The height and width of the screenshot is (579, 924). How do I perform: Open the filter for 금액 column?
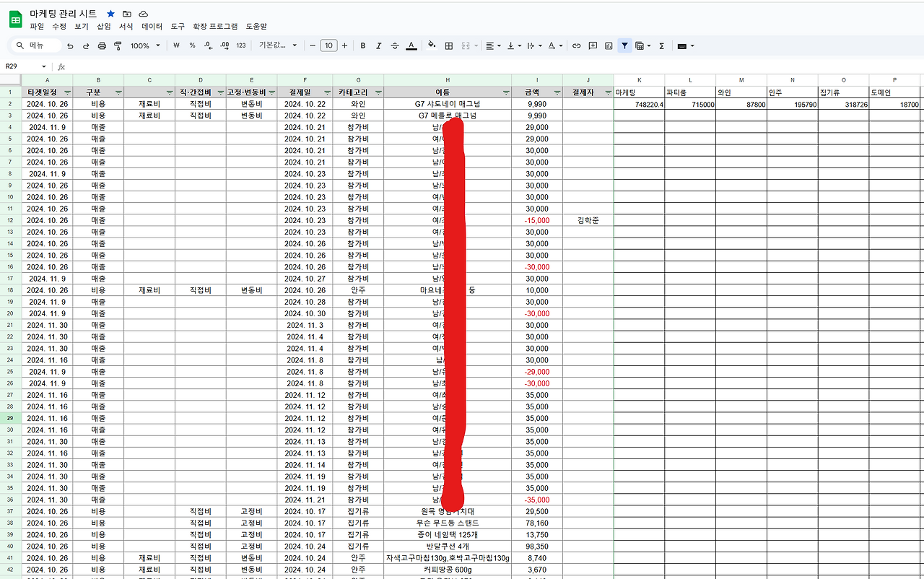coord(557,92)
